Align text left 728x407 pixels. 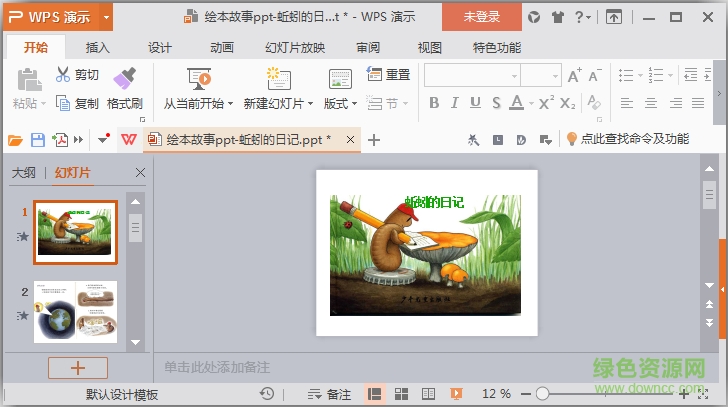pyautogui.click(x=627, y=103)
